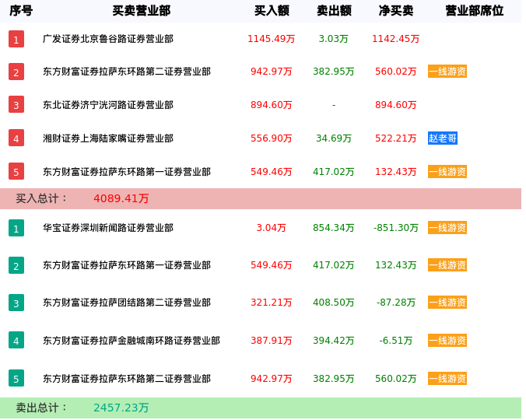The width and height of the screenshot is (526, 420).
Task: Click the red rank 1 badge for 广发证券北京鲁谷路
Action: (x=16, y=39)
